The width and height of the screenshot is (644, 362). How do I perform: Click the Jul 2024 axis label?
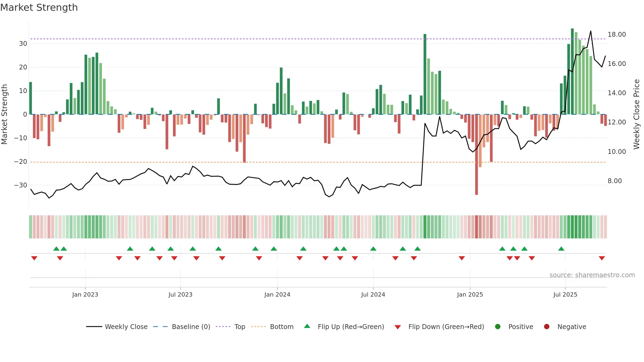pos(373,295)
